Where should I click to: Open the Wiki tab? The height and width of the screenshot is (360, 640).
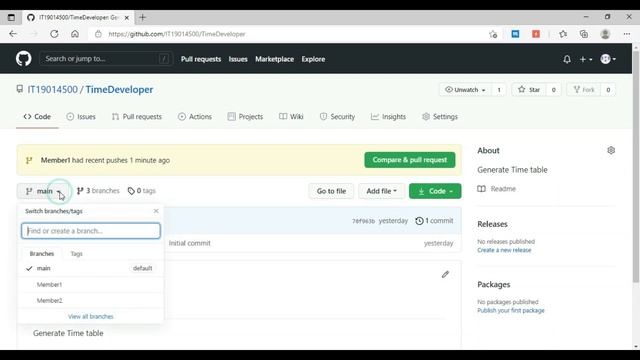click(x=291, y=117)
